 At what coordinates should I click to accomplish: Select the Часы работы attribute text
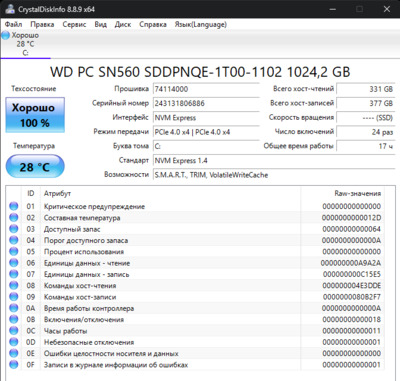pyautogui.click(x=65, y=331)
